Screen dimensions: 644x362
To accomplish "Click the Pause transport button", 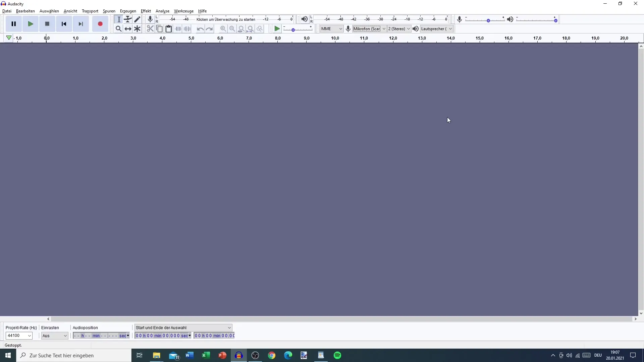I will pyautogui.click(x=14, y=24).
